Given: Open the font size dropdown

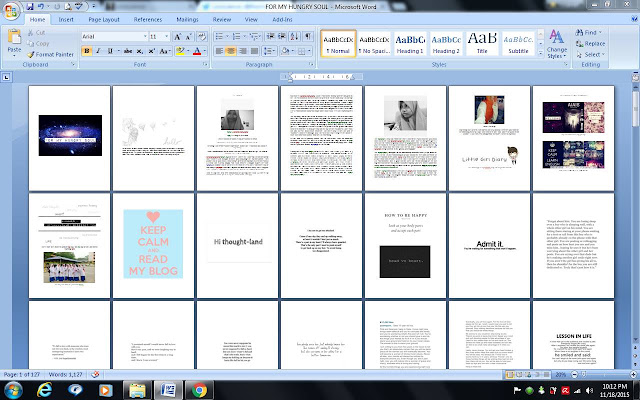Looking at the screenshot, I should point(167,37).
